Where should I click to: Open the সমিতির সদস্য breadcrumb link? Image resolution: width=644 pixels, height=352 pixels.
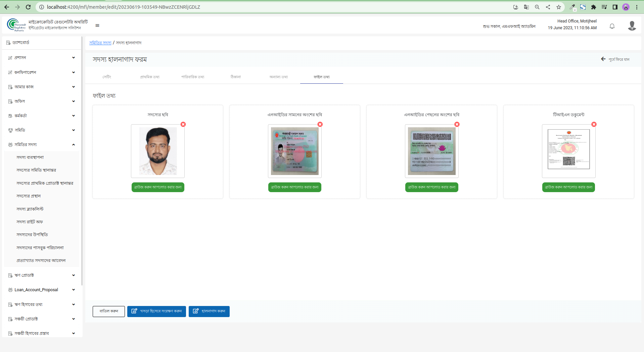pos(100,43)
